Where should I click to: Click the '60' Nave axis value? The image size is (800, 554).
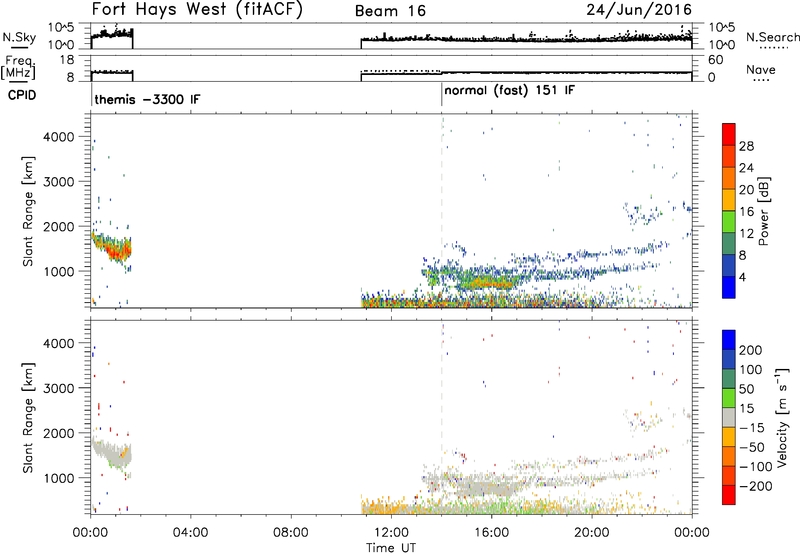click(x=715, y=60)
